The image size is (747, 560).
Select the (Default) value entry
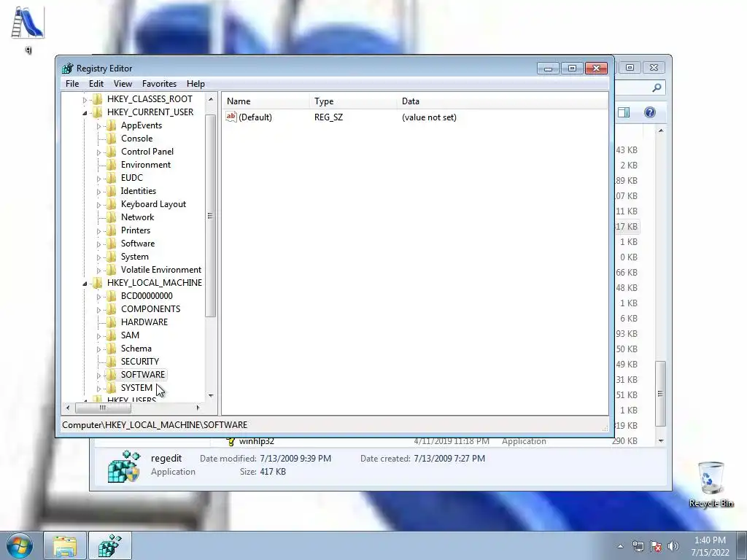pyautogui.click(x=255, y=117)
